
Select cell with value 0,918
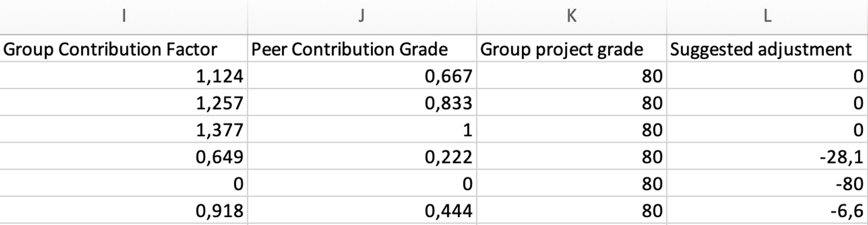coord(124,210)
